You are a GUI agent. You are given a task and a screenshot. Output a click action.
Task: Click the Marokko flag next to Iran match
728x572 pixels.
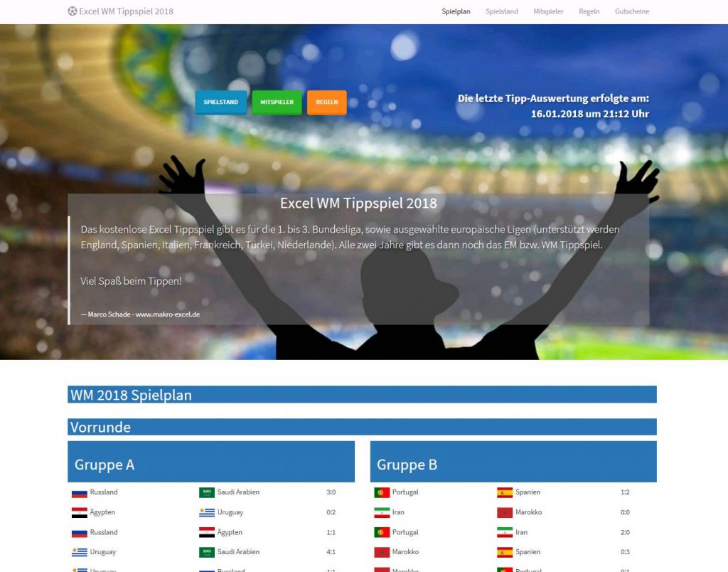point(505,512)
